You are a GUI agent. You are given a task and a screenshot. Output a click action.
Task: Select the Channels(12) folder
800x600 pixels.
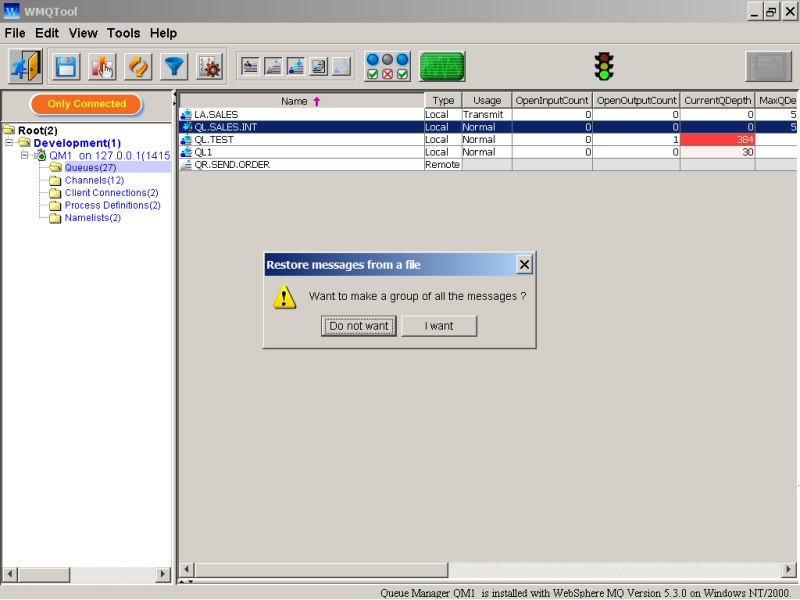point(94,180)
